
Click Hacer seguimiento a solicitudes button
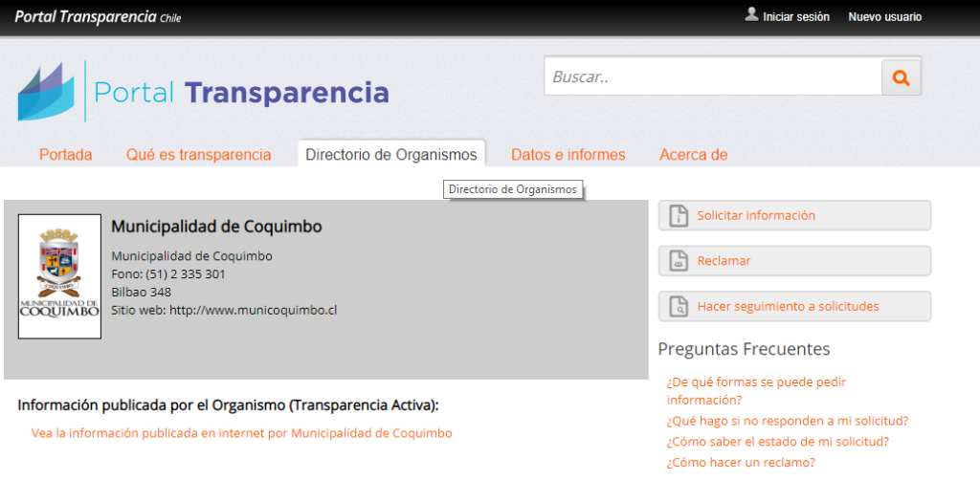(794, 307)
